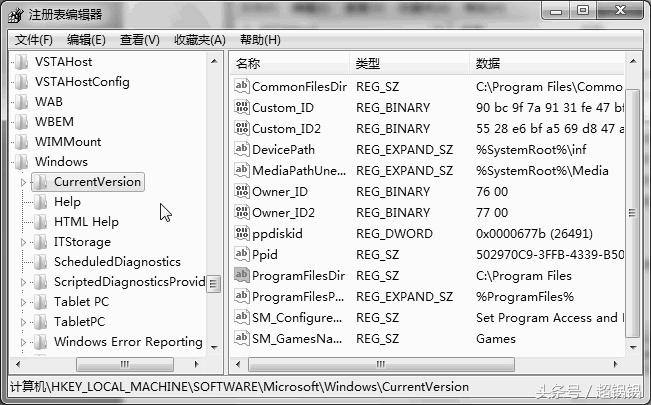
Task: Click the string value icon of CommonFilesDir
Action: tap(242, 86)
